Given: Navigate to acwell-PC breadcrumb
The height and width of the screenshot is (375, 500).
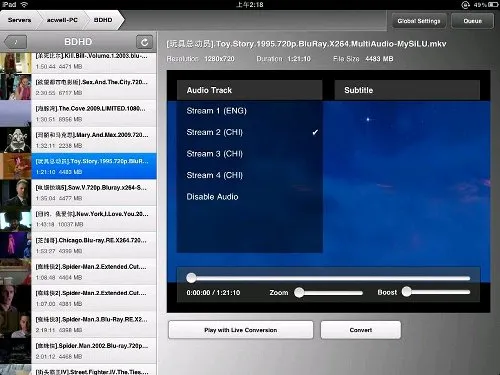Looking at the screenshot, I should 62,20.
